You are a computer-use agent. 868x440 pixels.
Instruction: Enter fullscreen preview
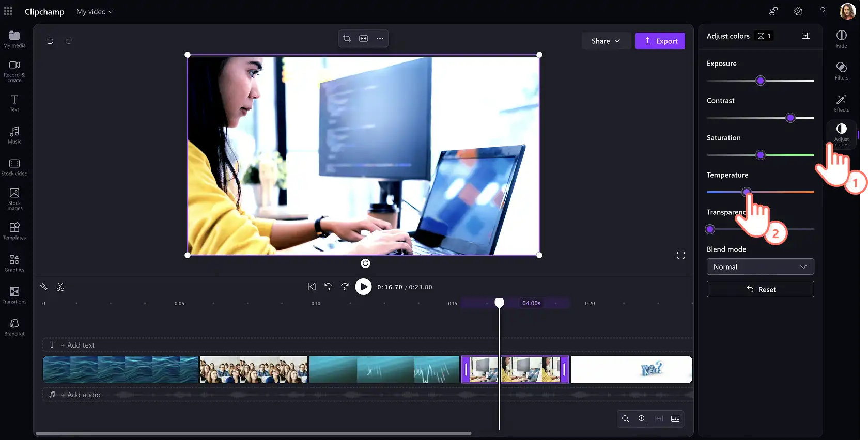(x=681, y=255)
